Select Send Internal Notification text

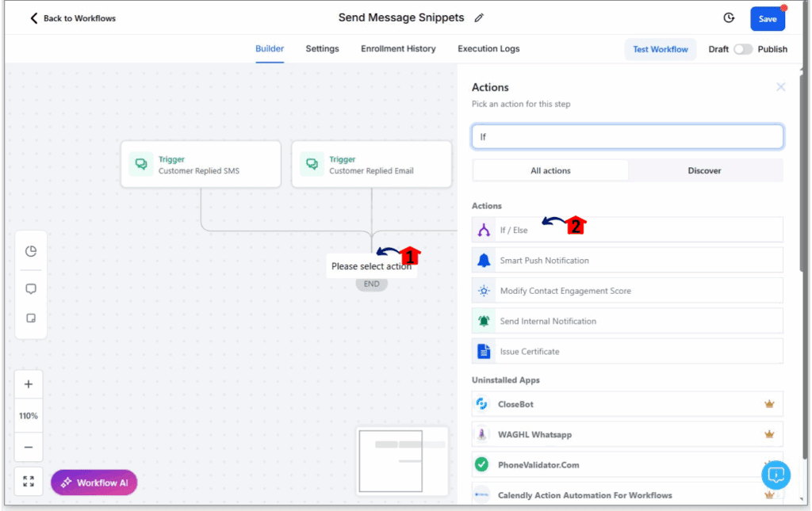tap(548, 321)
